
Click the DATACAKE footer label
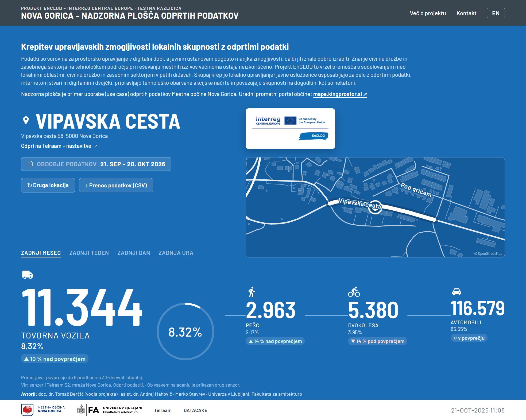(x=195, y=410)
